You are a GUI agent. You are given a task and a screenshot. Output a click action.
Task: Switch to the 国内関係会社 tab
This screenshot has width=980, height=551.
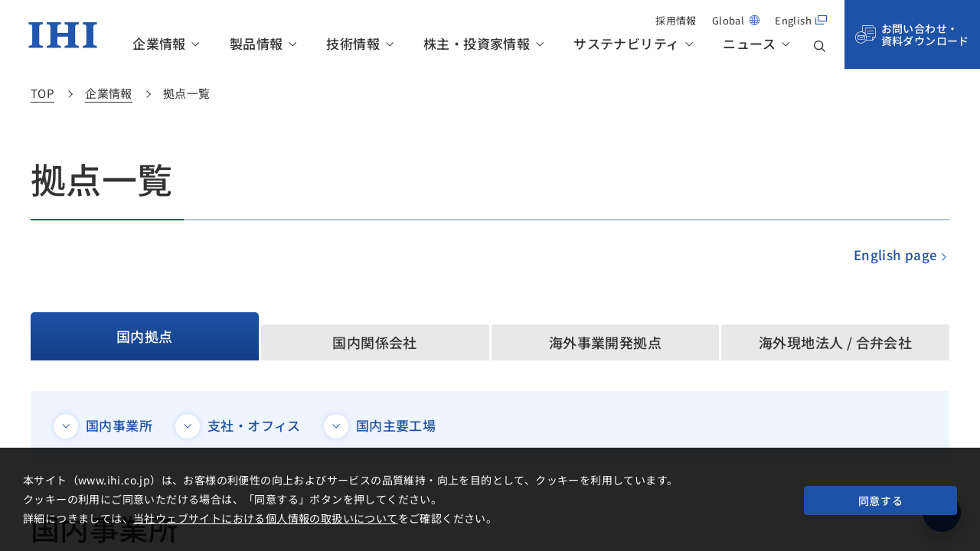(374, 343)
